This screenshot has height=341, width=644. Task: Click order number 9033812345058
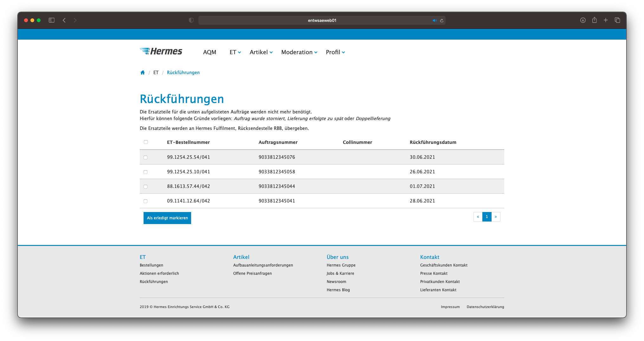pyautogui.click(x=277, y=172)
